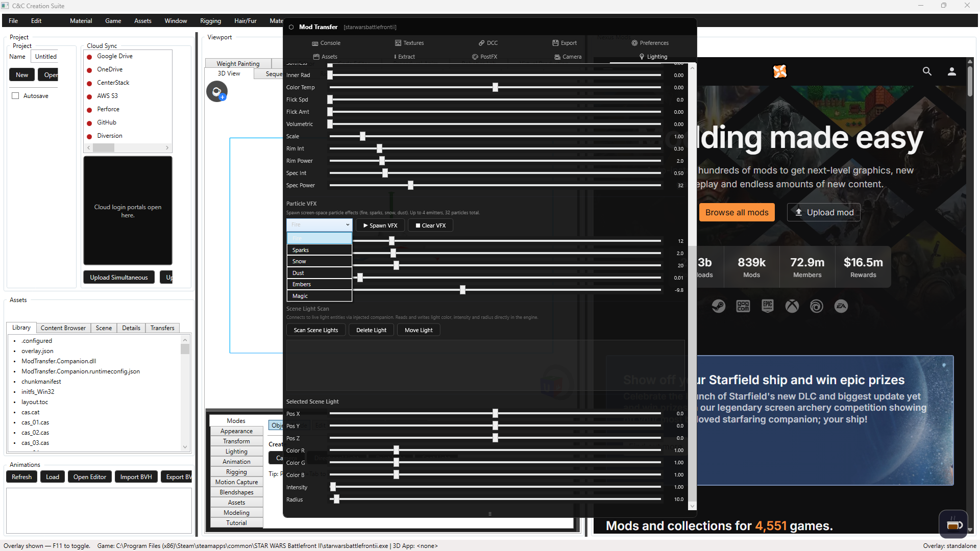Select the Sparks particle effect option
This screenshot has width=980, height=551.
(319, 250)
